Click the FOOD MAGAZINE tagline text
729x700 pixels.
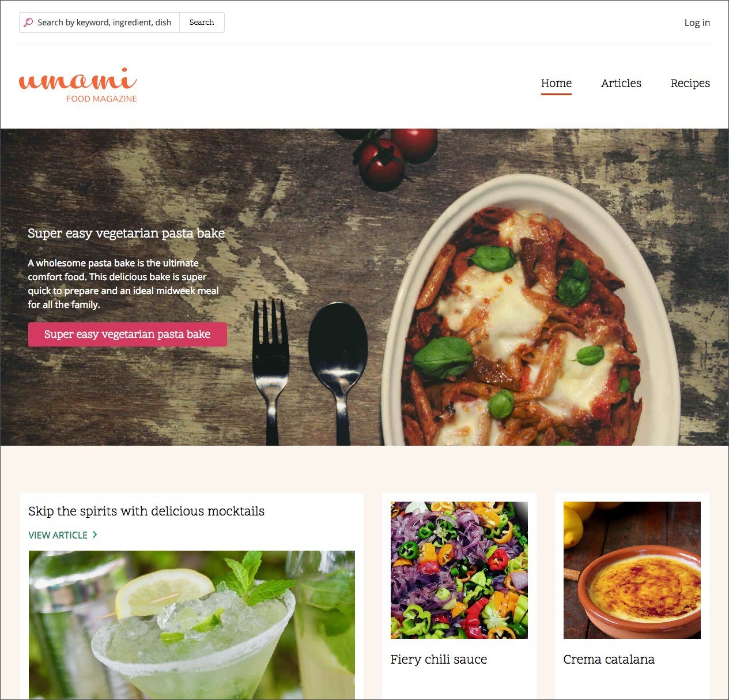101,99
